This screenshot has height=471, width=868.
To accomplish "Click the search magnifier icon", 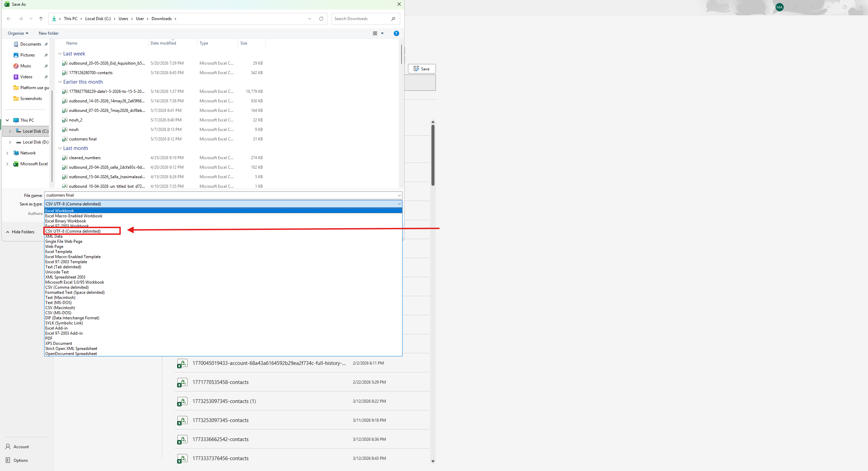I will (393, 19).
